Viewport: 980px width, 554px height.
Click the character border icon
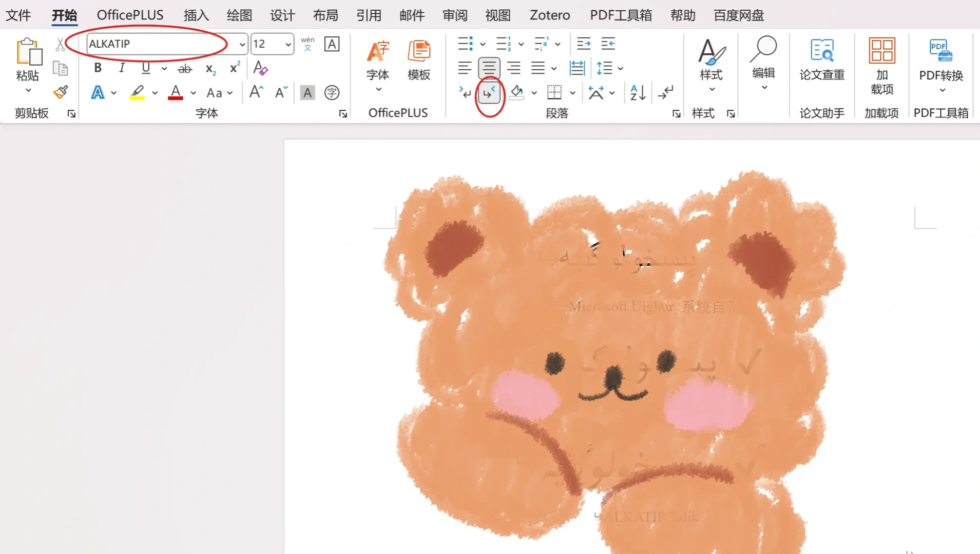pos(332,44)
